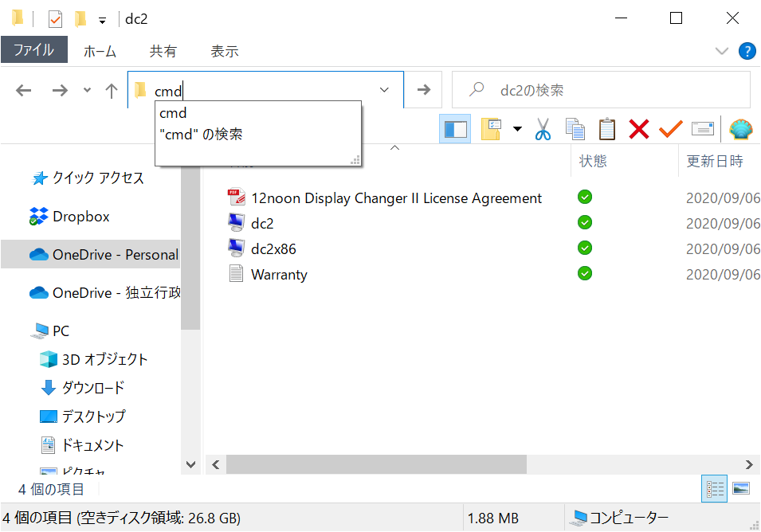Viewport: 761px width, 532px height.
Task: Open Customize Quick Access Toolbar dropdown
Action: (x=103, y=21)
